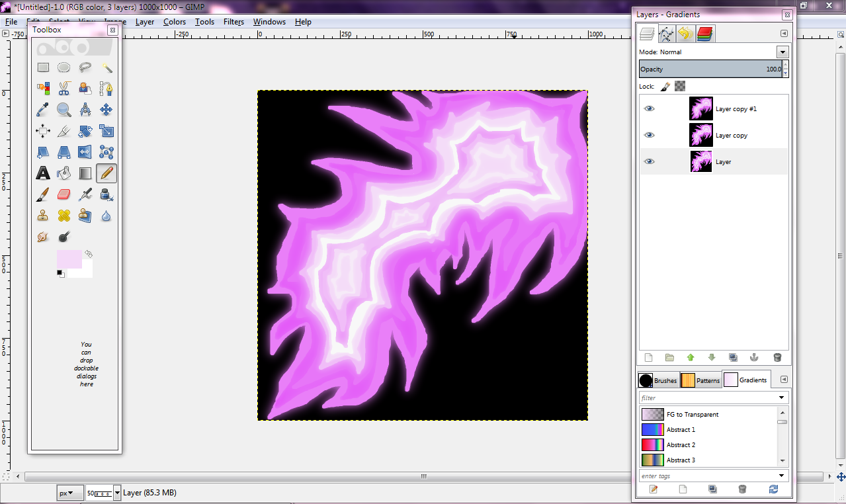Select the Move tool
The height and width of the screenshot is (504, 846).
106,109
